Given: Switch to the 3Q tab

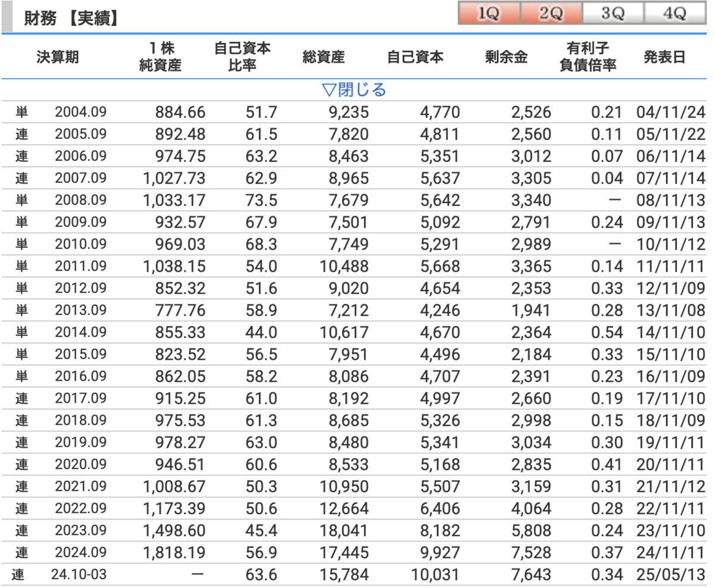Looking at the screenshot, I should [x=613, y=14].
